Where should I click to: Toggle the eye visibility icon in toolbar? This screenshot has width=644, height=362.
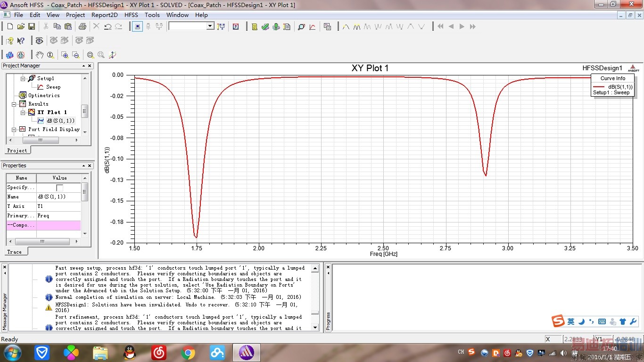point(39,41)
